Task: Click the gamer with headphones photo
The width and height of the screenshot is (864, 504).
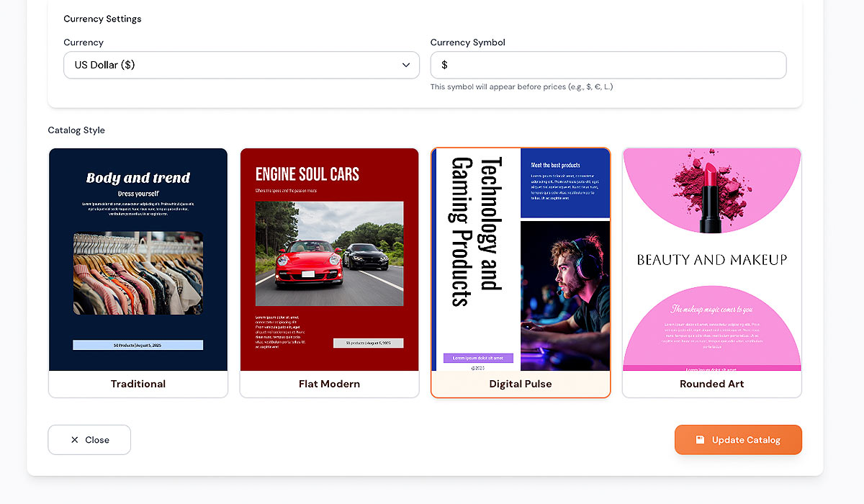Action: [565, 295]
